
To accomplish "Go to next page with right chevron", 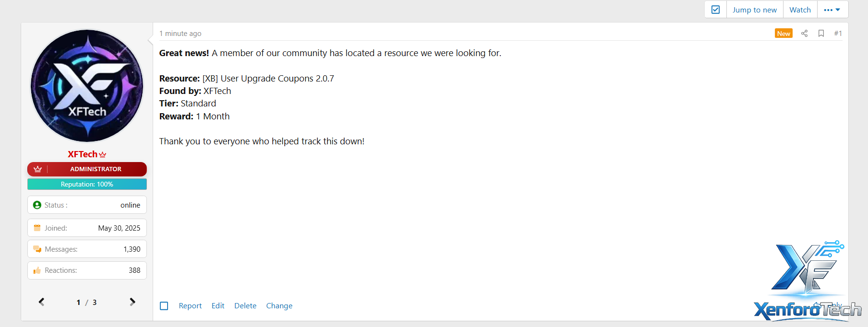I will 133,302.
